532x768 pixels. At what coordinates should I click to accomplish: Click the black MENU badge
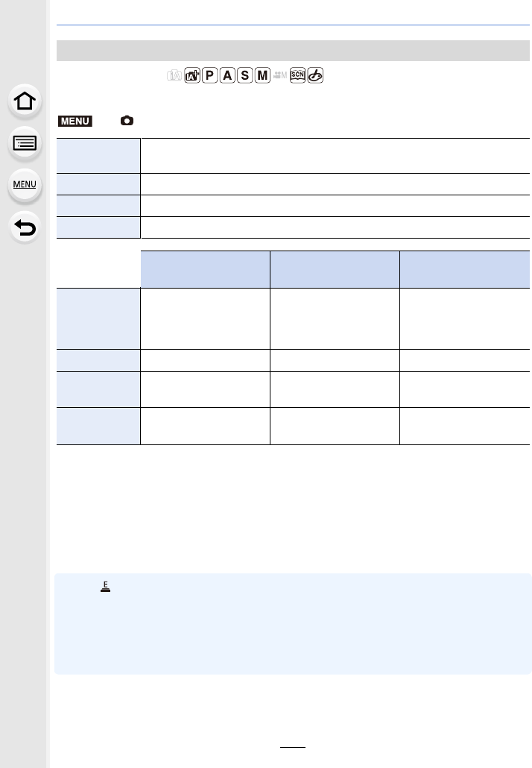click(x=75, y=120)
